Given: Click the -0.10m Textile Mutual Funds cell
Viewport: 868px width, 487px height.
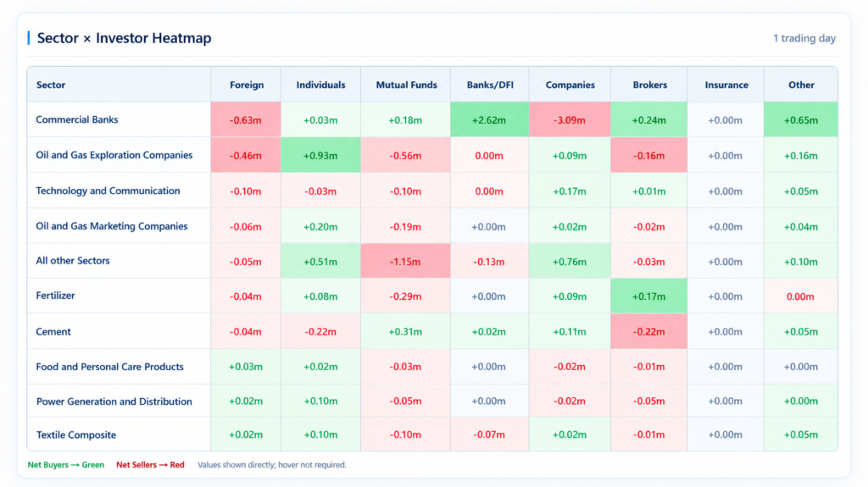Looking at the screenshot, I should (x=405, y=435).
